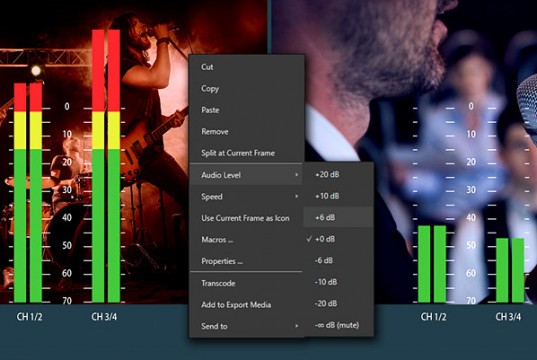Pick the +6 dB audio level

coord(338,217)
